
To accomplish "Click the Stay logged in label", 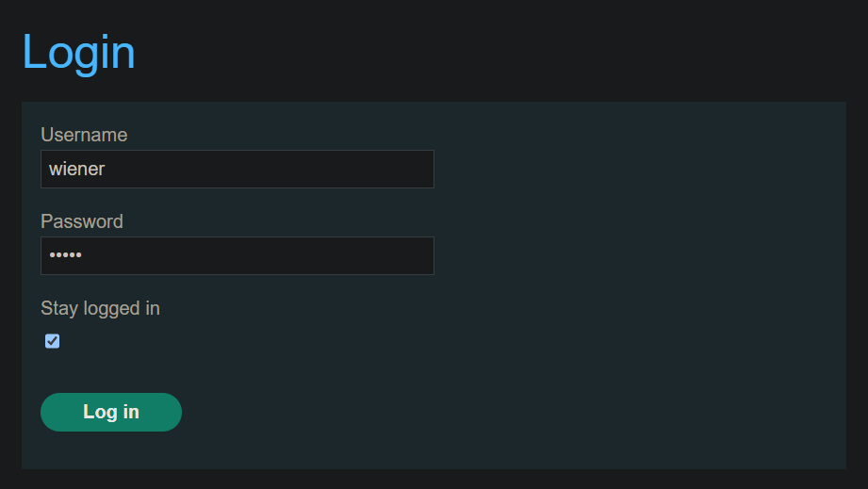I will (x=100, y=308).
